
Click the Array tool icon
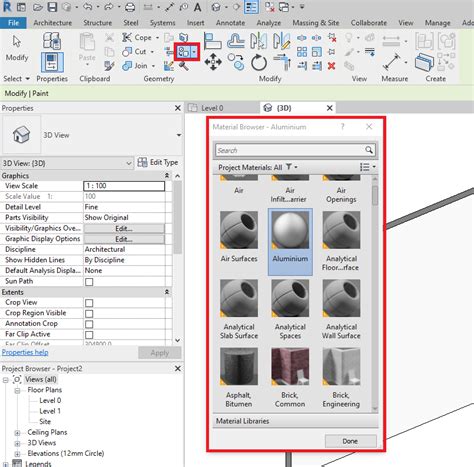click(302, 52)
